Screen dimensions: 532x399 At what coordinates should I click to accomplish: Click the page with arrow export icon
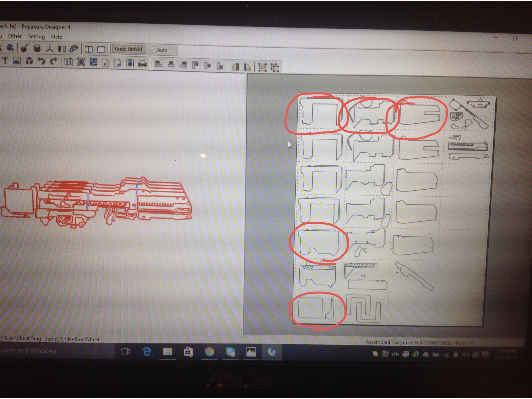point(117,63)
